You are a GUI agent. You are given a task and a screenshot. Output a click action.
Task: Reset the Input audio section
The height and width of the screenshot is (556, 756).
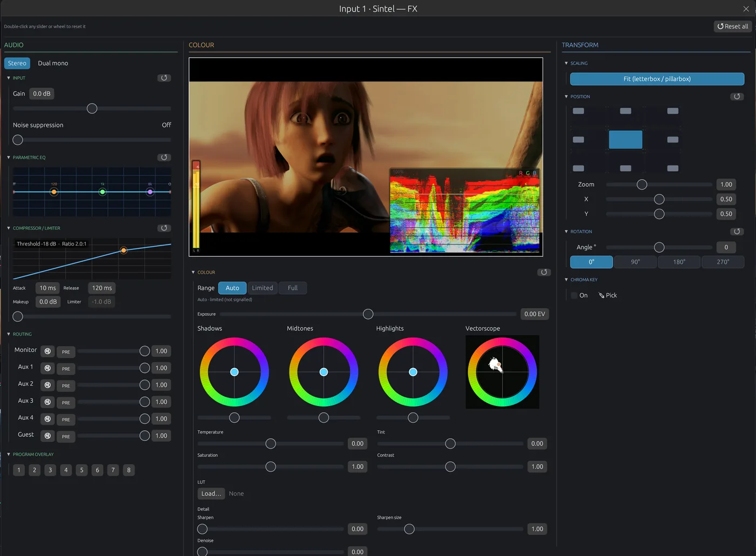tap(164, 78)
